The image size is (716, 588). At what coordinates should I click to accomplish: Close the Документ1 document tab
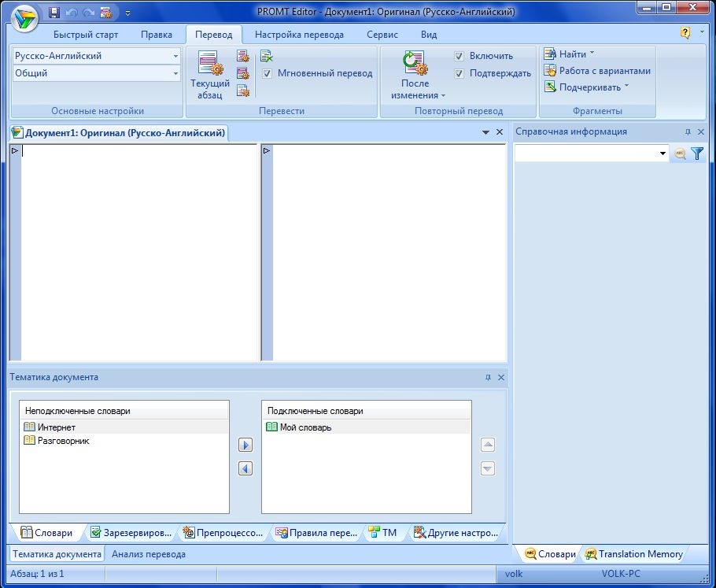pos(500,132)
